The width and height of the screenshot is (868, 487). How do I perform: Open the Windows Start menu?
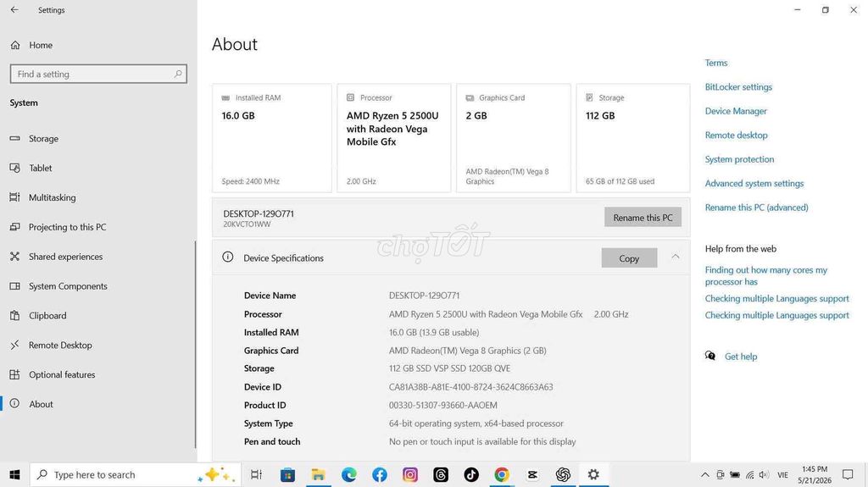coord(15,475)
